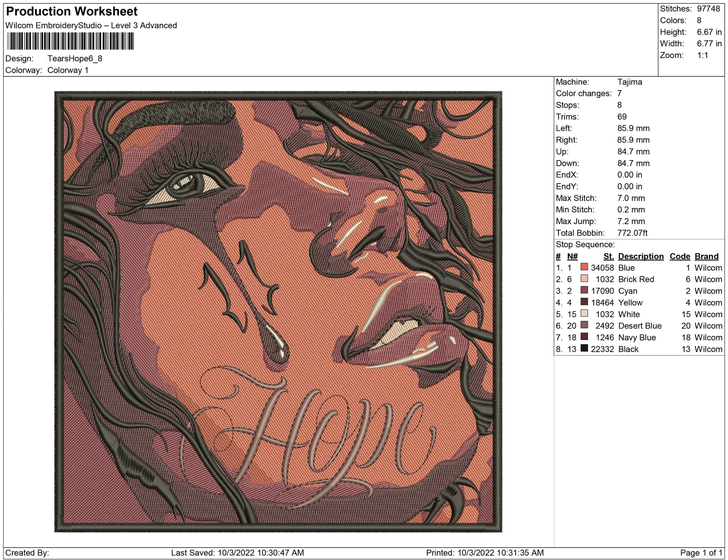This screenshot has height=560, width=728.
Task: Click the Description column header
Action: (x=640, y=256)
